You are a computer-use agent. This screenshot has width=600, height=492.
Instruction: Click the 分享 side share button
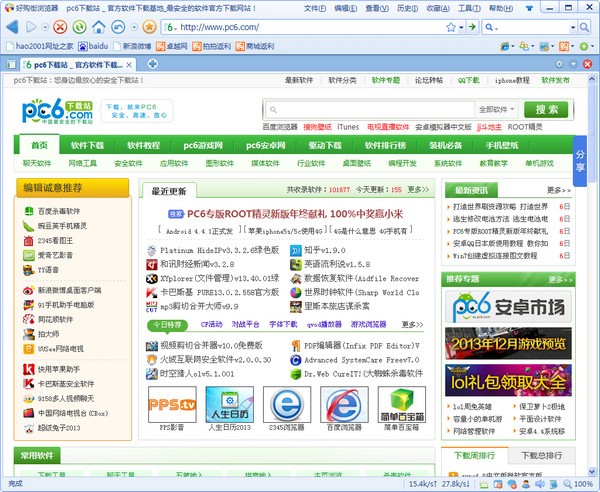[x=580, y=161]
